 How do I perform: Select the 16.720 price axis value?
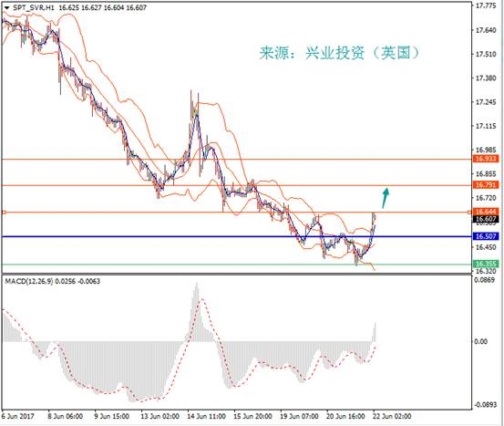[x=486, y=198]
